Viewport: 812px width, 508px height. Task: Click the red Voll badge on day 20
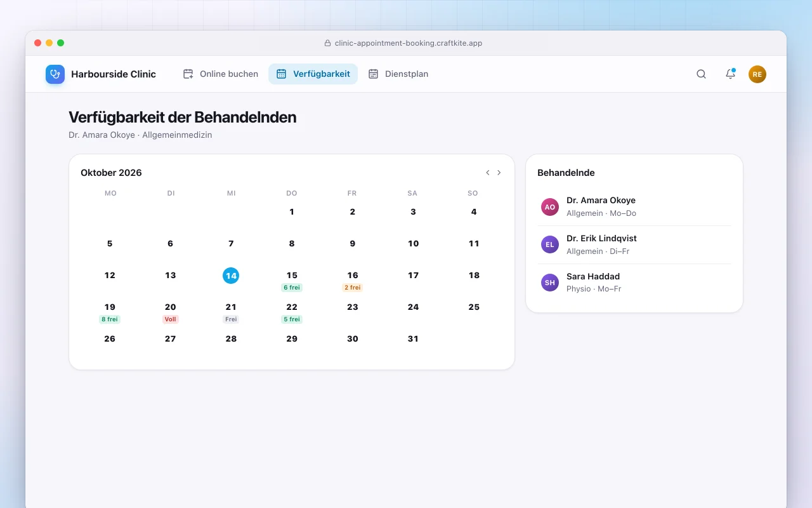171,319
